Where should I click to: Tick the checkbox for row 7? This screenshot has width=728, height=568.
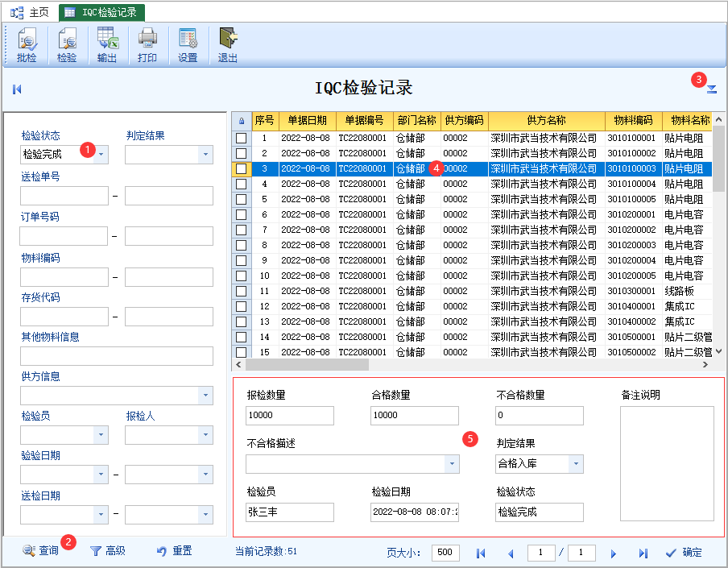point(242,230)
